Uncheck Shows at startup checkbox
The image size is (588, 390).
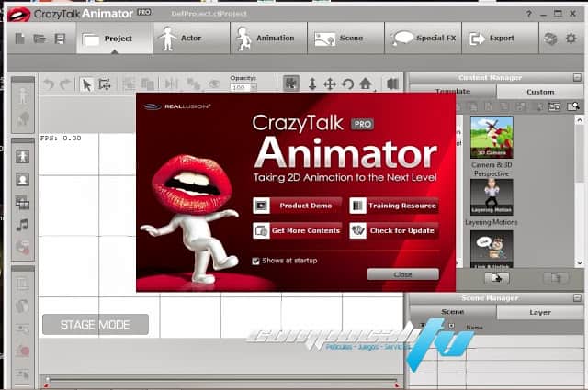(x=255, y=261)
